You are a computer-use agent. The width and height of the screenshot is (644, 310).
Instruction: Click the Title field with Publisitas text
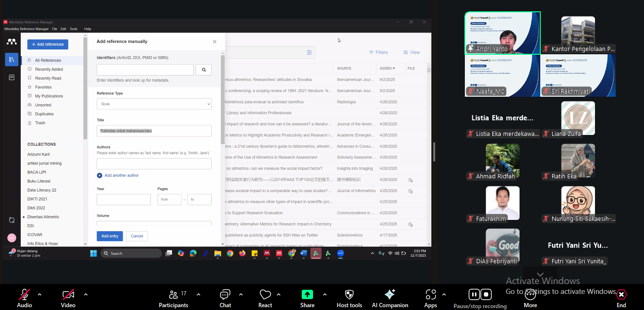pos(154,131)
